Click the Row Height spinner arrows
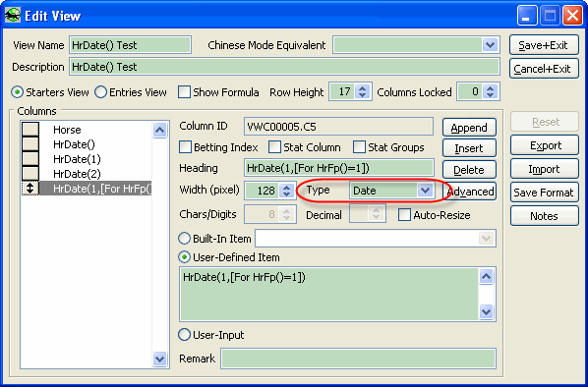Viewport: 588px width, 387px height. [x=362, y=91]
